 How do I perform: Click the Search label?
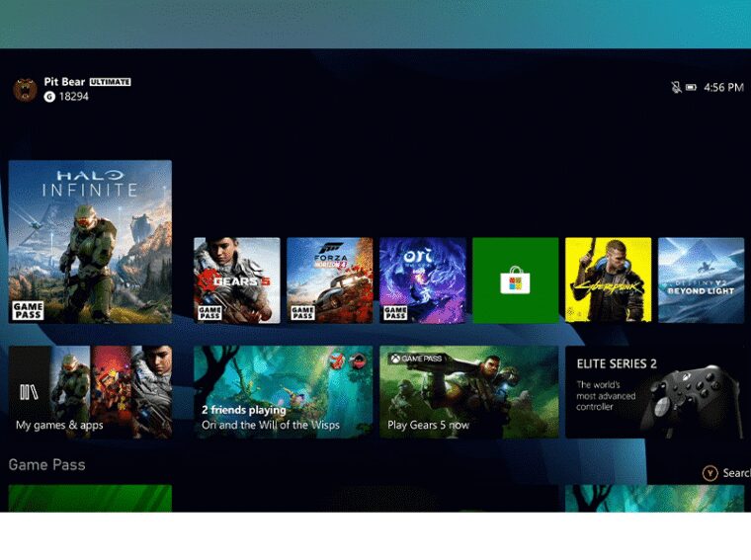pos(736,473)
